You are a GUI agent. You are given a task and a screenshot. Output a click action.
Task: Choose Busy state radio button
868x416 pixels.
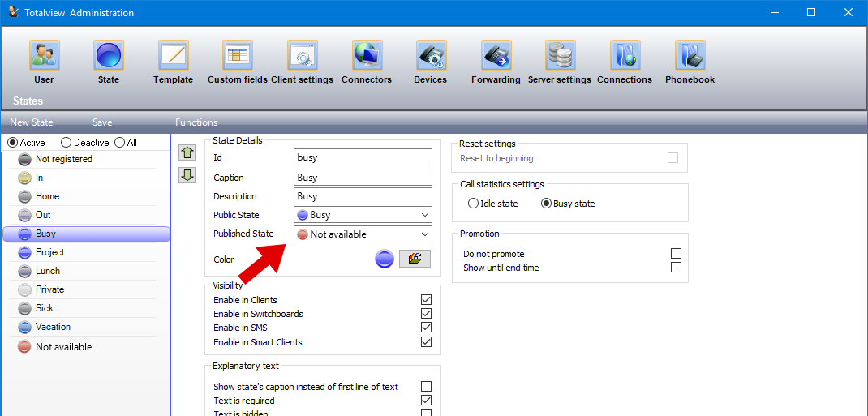coord(547,204)
